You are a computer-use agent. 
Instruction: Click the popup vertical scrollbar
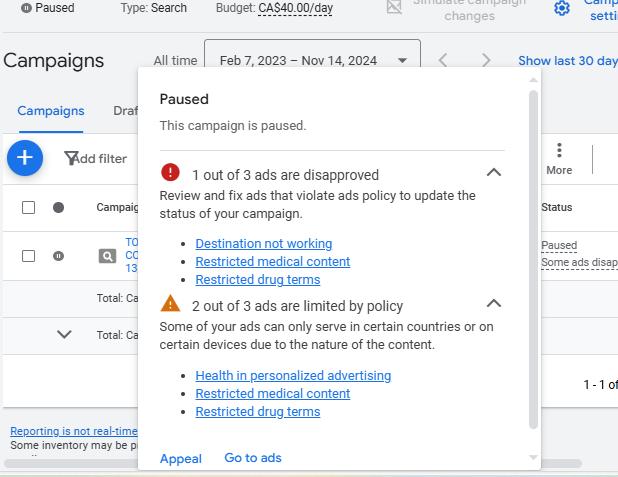point(533,259)
